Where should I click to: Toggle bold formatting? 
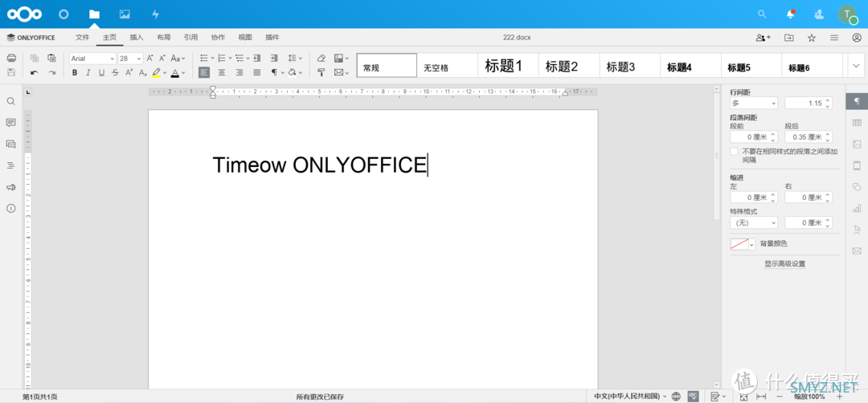(75, 72)
